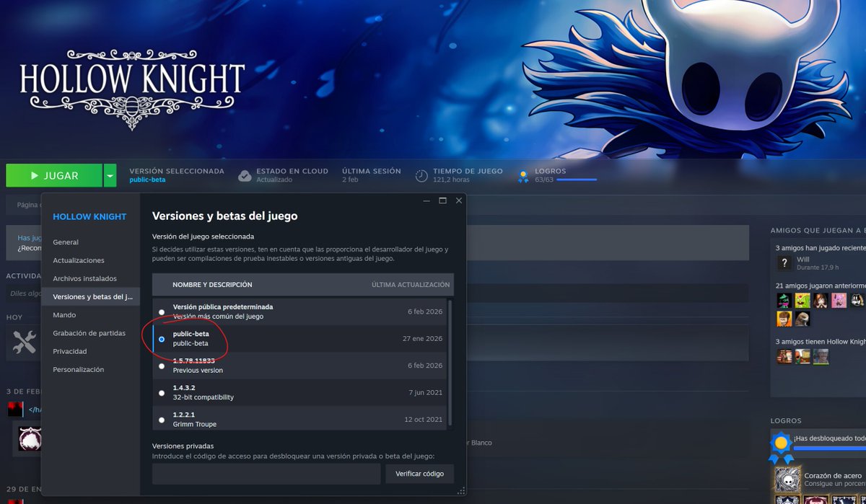Click the HOLLOW KNIGHT title in dialog sidebar

point(89,216)
